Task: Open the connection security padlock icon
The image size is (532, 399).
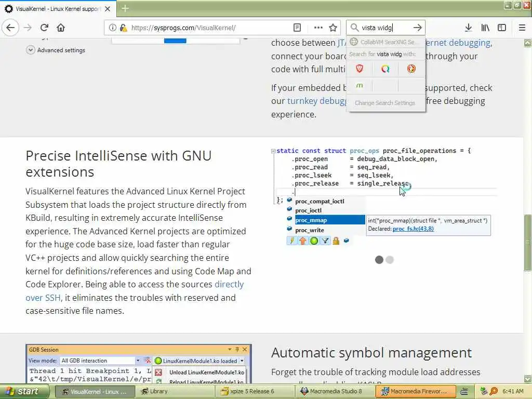Action: tap(123, 28)
